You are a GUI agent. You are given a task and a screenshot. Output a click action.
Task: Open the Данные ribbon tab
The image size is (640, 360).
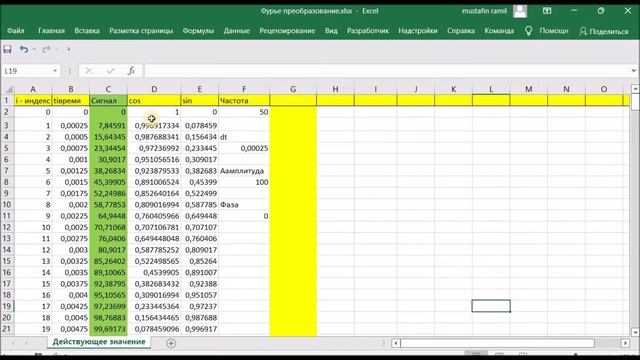point(237,31)
